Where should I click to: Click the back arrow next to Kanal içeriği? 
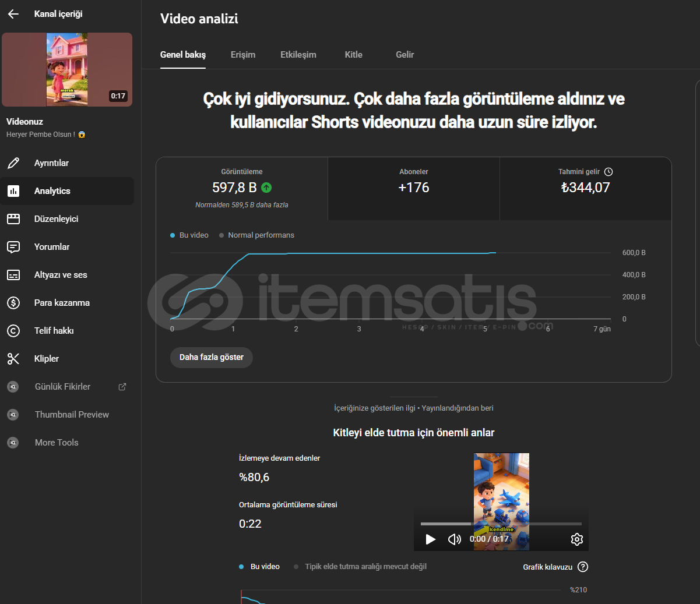tap(13, 14)
